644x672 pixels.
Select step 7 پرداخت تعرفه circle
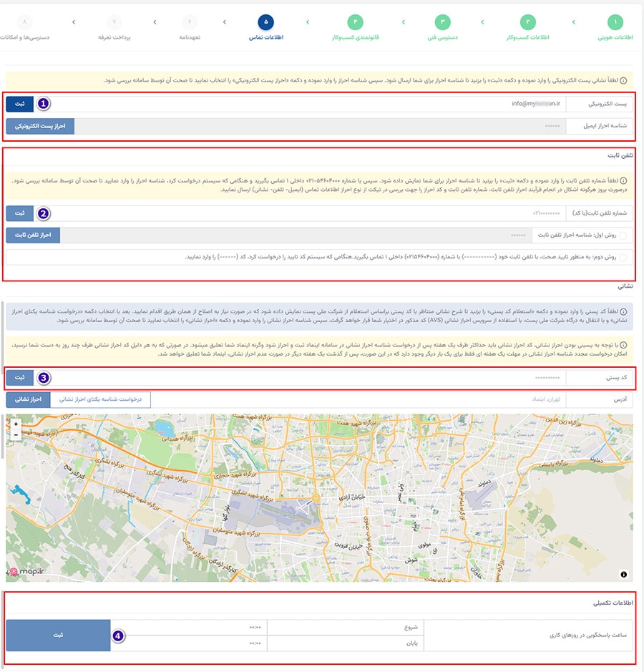tap(114, 22)
